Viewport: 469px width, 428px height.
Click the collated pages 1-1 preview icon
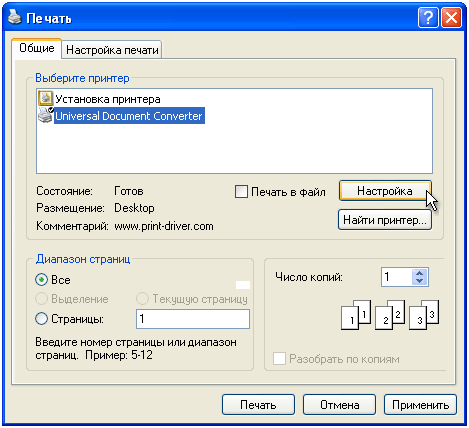pyautogui.click(x=356, y=315)
